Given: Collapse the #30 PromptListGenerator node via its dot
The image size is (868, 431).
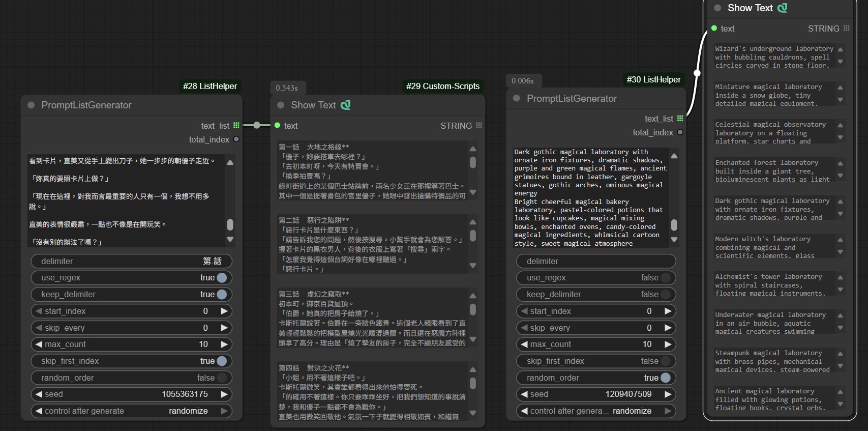Looking at the screenshot, I should tap(517, 98).
